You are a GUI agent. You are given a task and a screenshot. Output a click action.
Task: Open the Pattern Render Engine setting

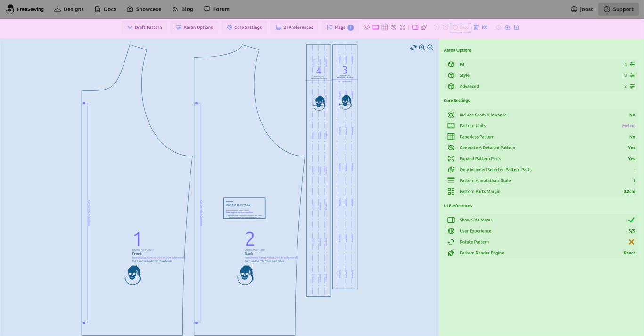click(541, 253)
